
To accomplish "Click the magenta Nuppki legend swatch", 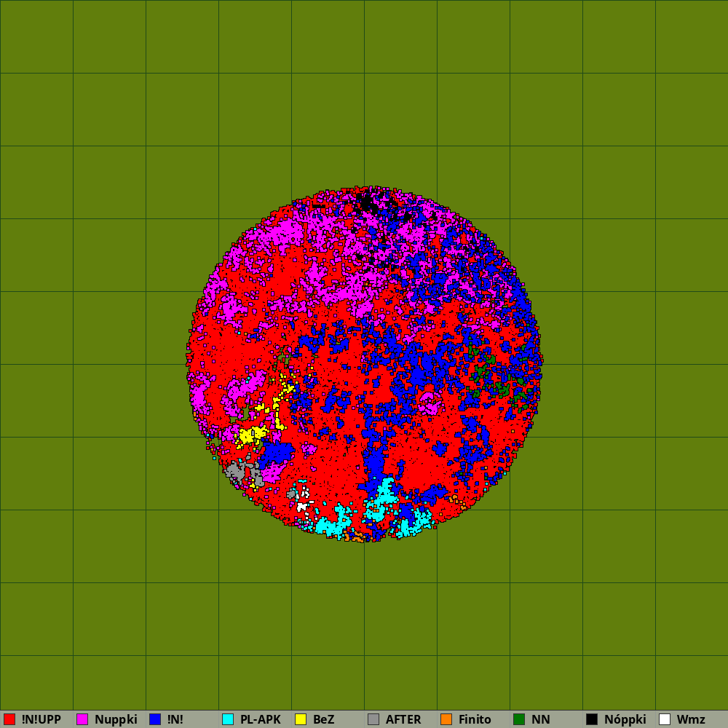I will coord(82,719).
